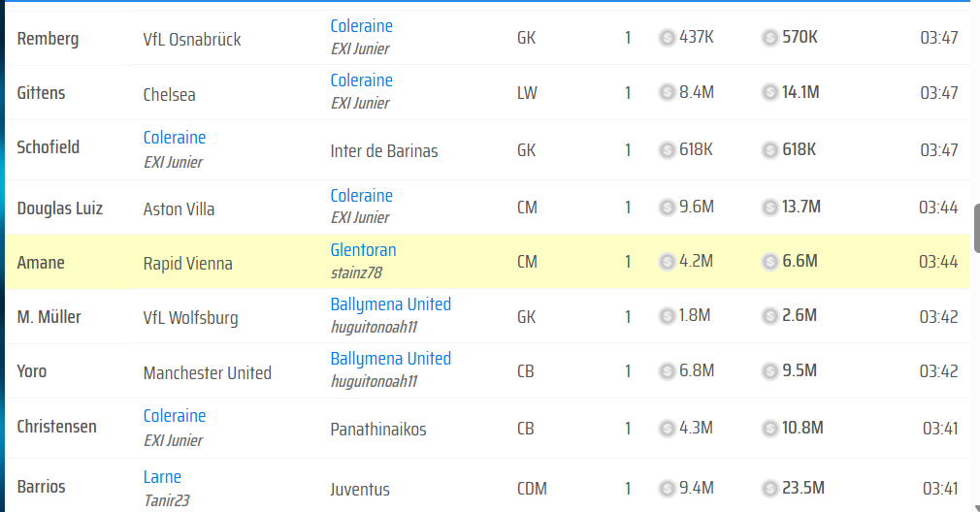The width and height of the screenshot is (980, 512).
Task: Click the coin icon beside Remberg's 437K value
Action: 668,38
